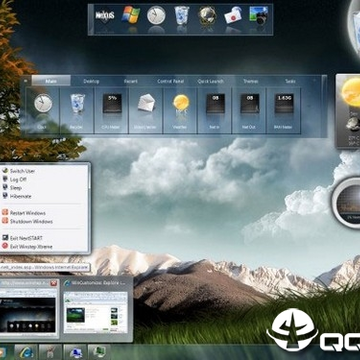The height and width of the screenshot is (360, 360).
Task: Open the Tasks tab in the shelf
Action: (290, 81)
